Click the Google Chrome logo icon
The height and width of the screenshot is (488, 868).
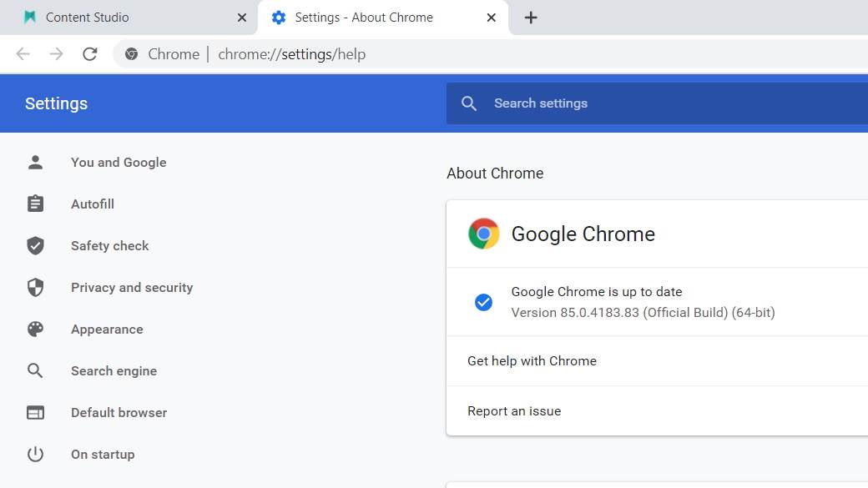coord(482,234)
